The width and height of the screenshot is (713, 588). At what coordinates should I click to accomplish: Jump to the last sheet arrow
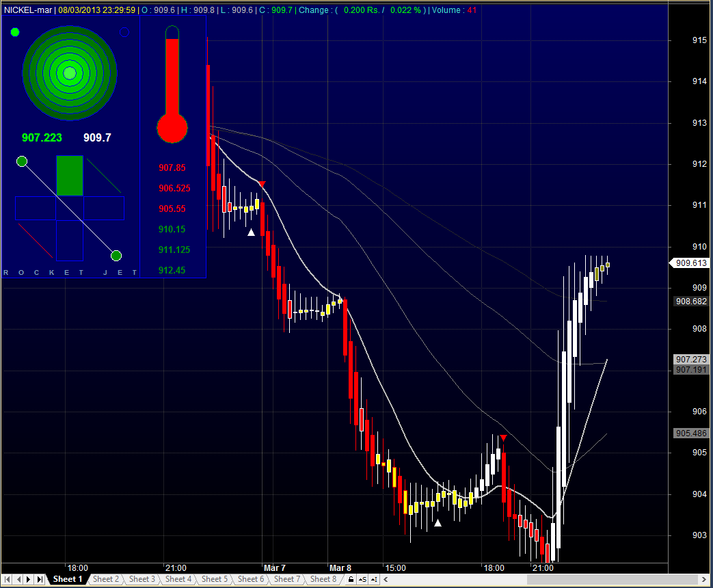click(x=40, y=579)
